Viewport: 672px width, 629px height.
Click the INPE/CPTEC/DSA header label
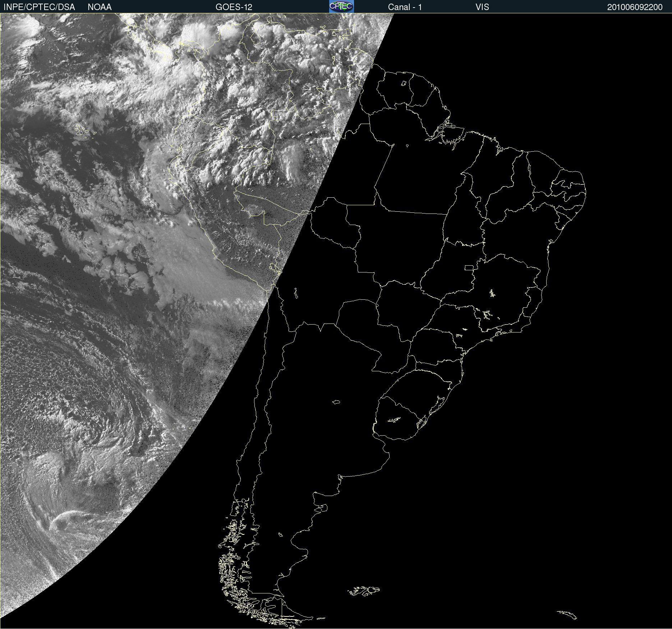coord(39,7)
